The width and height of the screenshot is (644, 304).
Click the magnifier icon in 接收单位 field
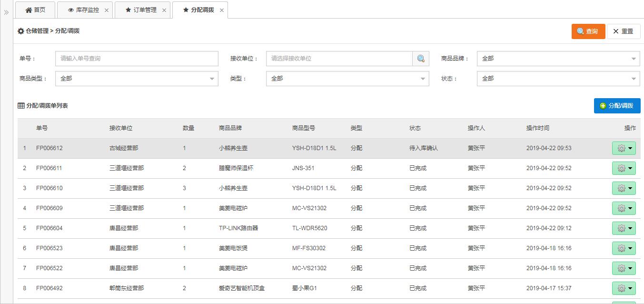421,59
